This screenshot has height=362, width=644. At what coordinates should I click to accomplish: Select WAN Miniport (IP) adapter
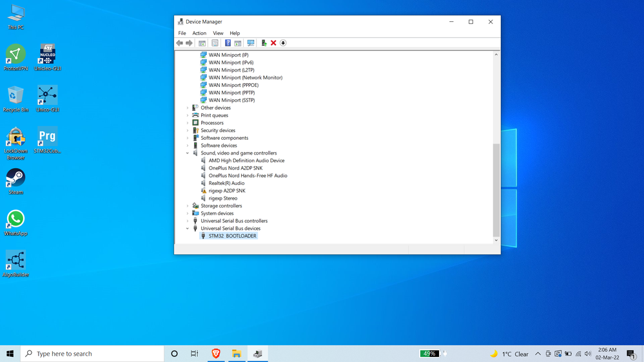228,55
